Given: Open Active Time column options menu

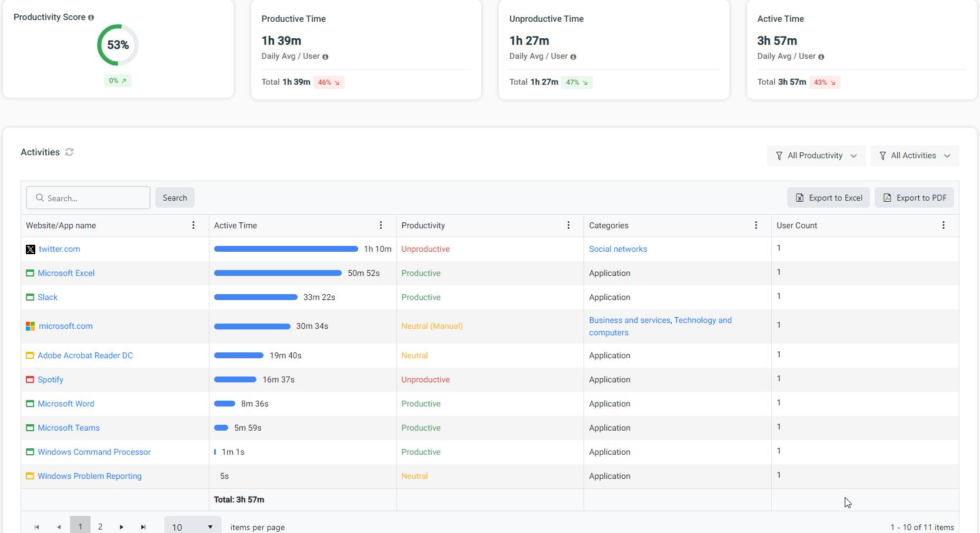Looking at the screenshot, I should click(x=381, y=225).
